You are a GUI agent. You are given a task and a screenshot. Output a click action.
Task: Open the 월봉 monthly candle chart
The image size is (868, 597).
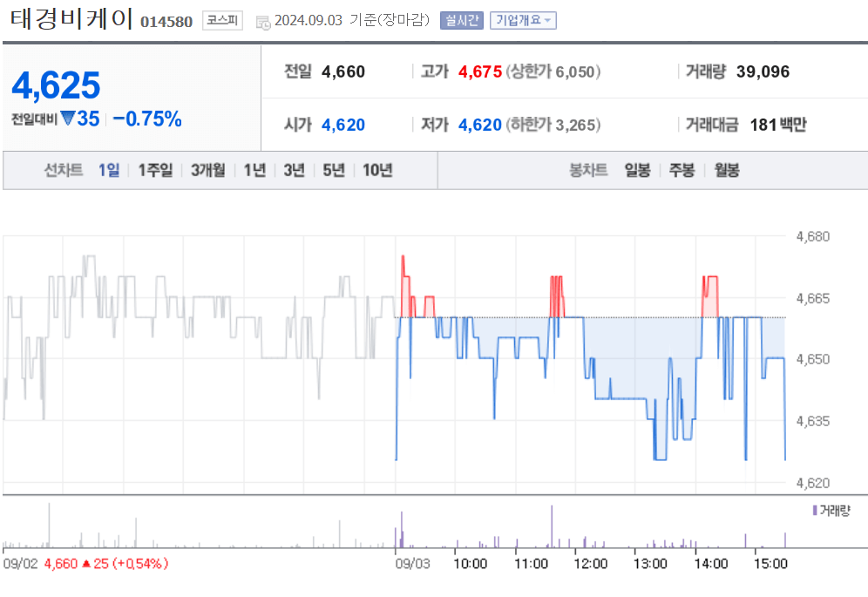click(x=726, y=170)
